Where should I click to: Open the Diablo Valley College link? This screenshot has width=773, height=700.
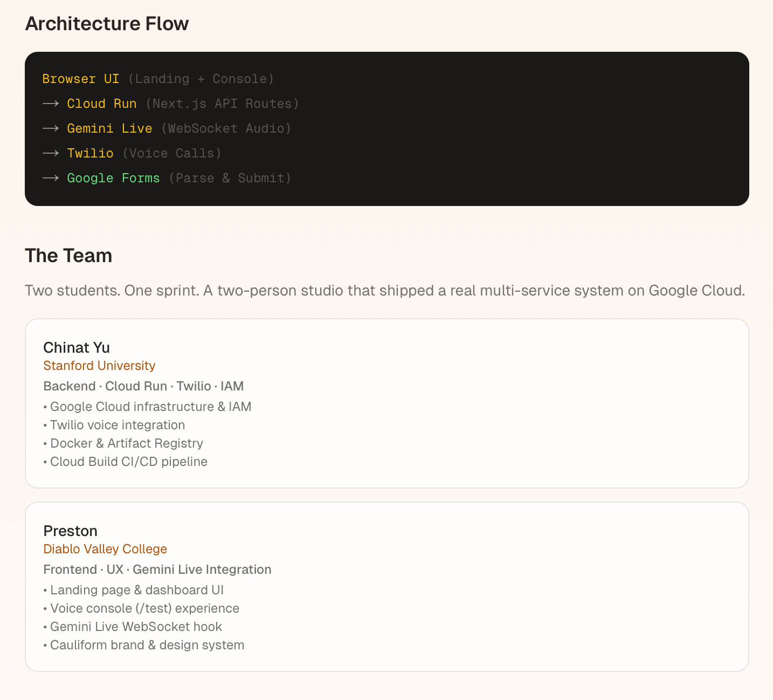coord(105,549)
